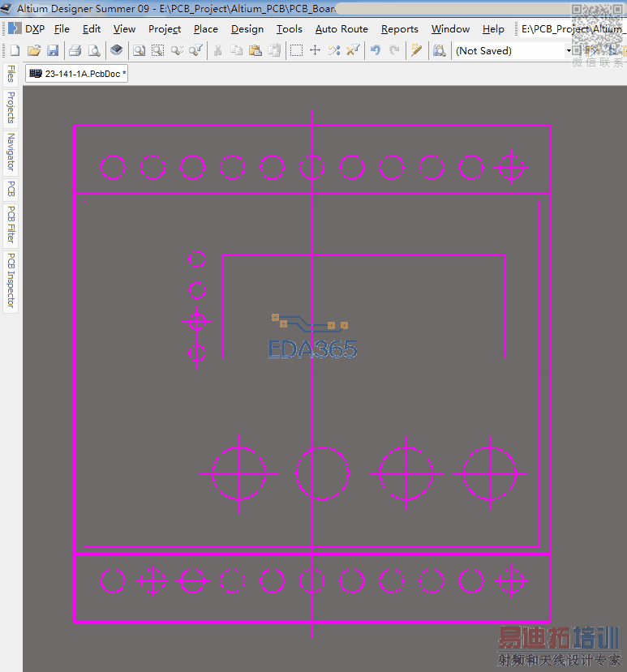Move selection cross-arrow tool
Viewport: 627px width, 672px height.
click(316, 50)
